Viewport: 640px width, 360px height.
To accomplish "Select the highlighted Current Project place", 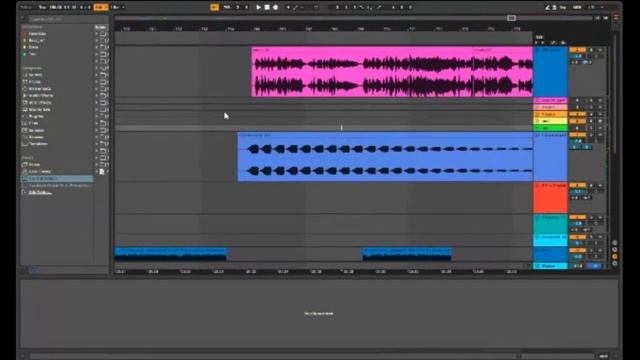I will (x=57, y=179).
